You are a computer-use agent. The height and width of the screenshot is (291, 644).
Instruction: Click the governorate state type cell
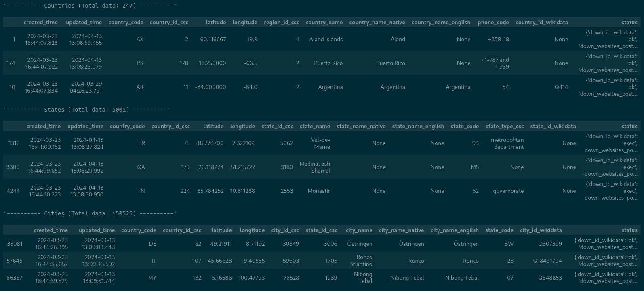(508, 191)
